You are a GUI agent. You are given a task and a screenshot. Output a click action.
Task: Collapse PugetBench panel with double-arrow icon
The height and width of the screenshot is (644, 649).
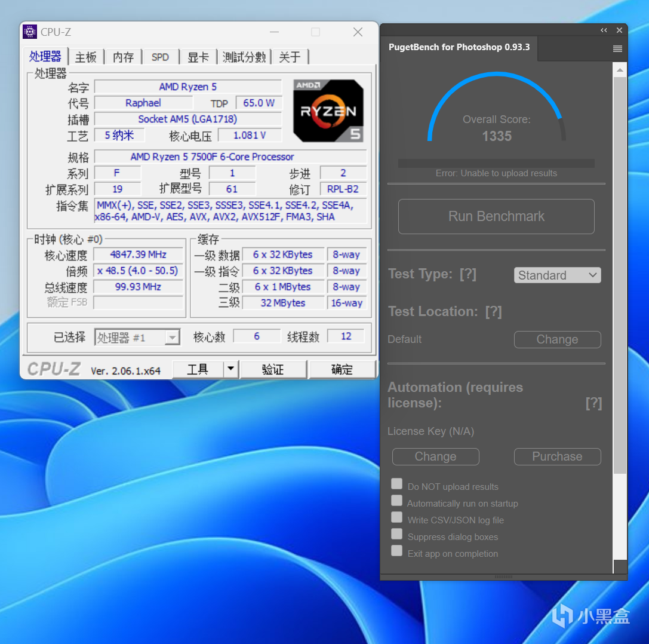604,30
